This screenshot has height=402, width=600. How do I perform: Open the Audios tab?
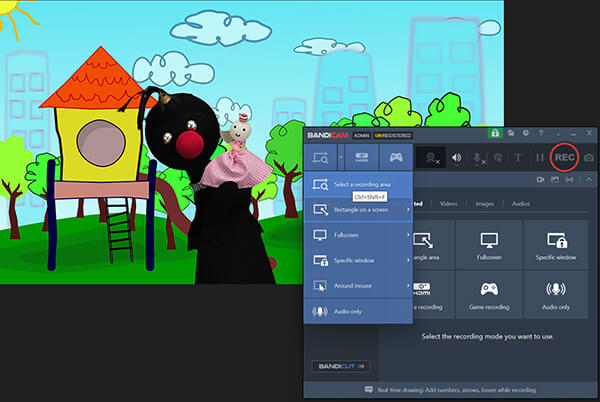click(x=521, y=203)
